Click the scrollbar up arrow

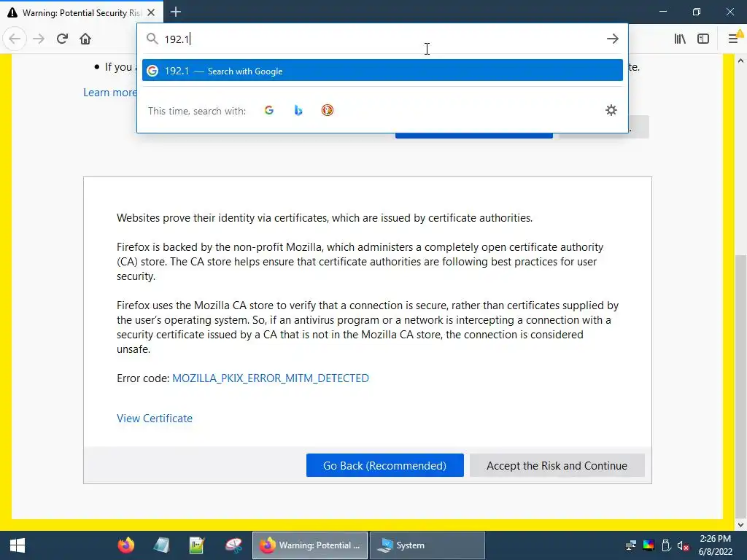(740, 61)
